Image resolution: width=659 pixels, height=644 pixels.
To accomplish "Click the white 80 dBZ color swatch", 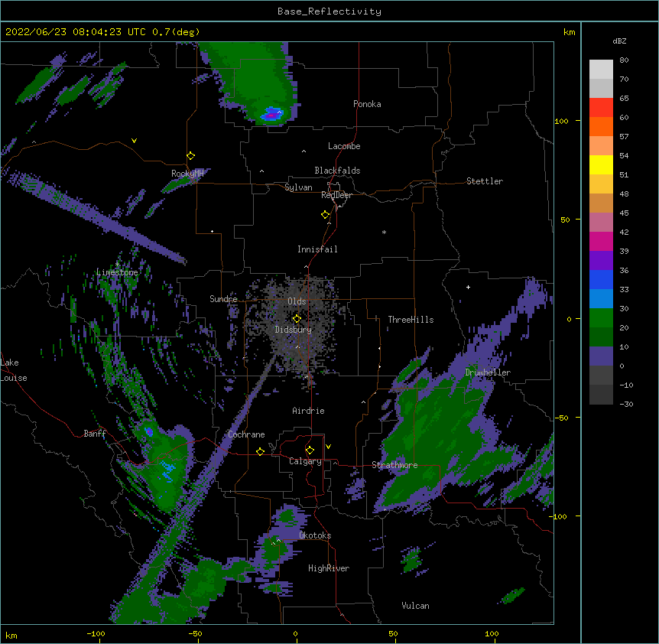I will (601, 70).
